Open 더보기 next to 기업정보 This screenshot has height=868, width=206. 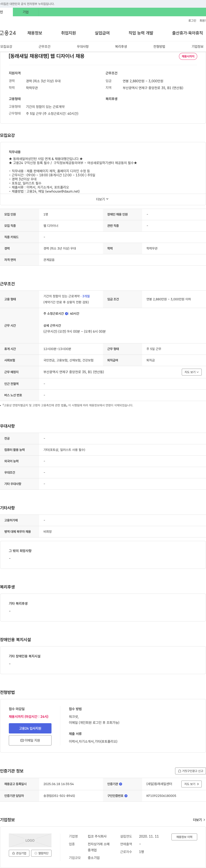[x=199, y=820]
